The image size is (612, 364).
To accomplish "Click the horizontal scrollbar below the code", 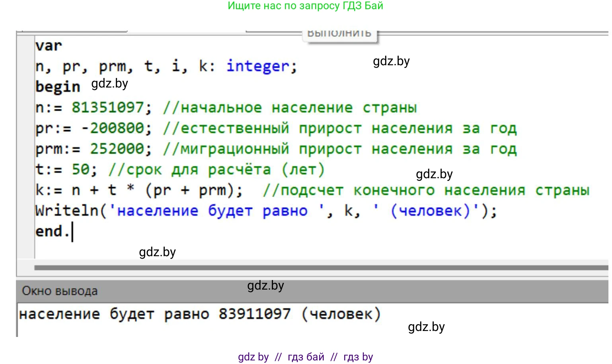I will point(318,268).
